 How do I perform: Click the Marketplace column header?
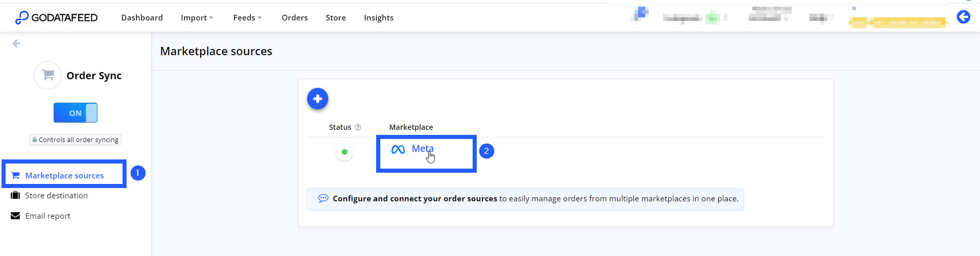[411, 127]
